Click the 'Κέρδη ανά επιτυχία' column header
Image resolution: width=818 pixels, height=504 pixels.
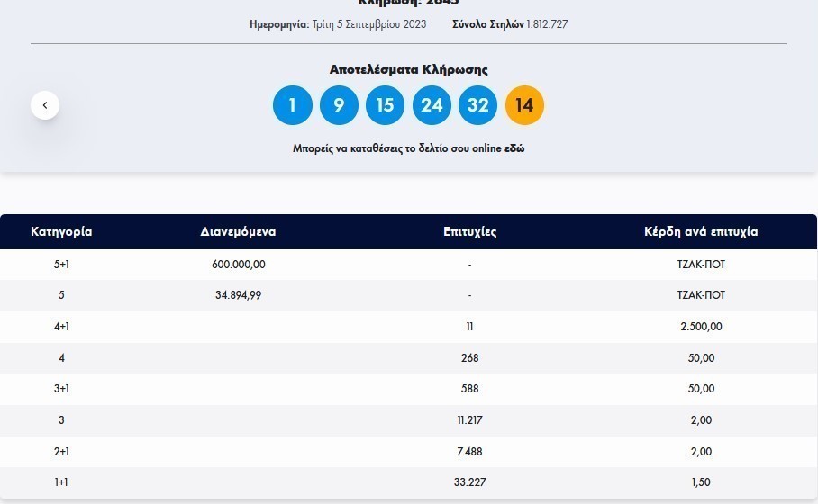(700, 231)
